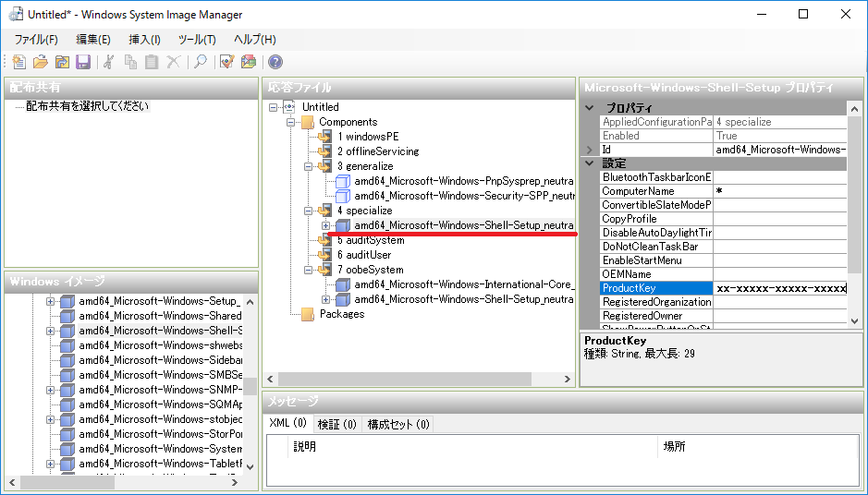
Task: Click the answer file horizontal scrollbar thumb
Action: 405,379
